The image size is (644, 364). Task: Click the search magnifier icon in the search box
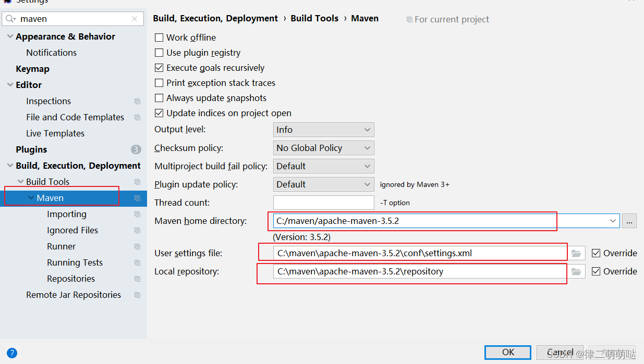click(x=11, y=19)
